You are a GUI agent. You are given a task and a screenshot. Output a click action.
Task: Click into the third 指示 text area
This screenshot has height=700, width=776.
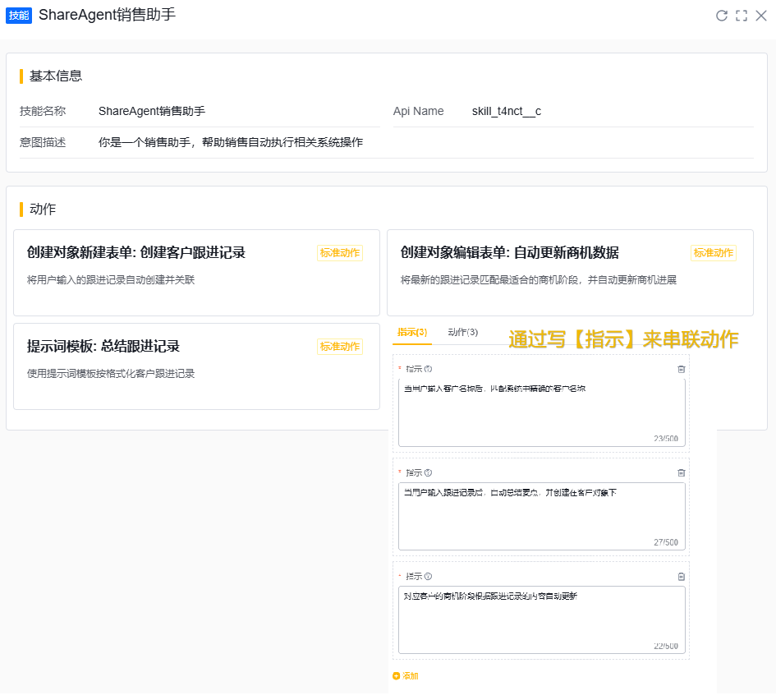point(541,618)
